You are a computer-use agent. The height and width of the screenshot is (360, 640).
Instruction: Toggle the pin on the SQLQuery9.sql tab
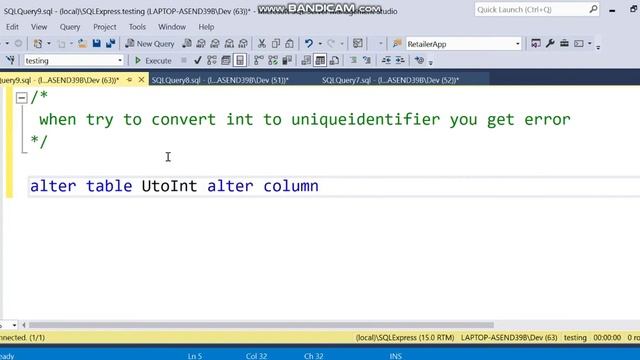tap(129, 80)
